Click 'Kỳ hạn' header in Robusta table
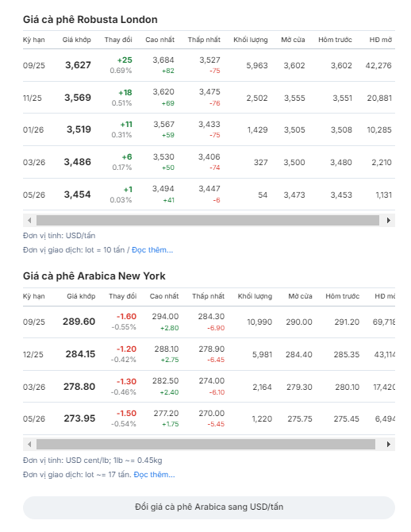 click(33, 40)
